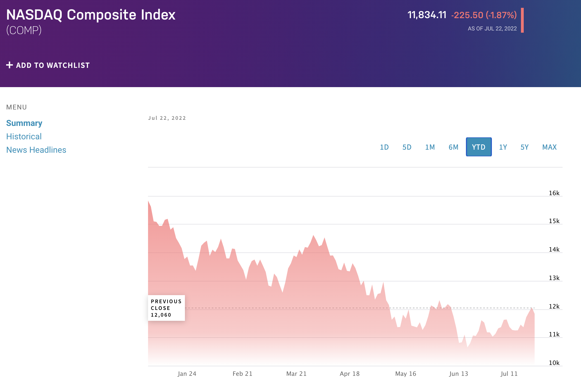Open the News Headlines link
Viewport: 581px width, 392px height.
pos(36,150)
